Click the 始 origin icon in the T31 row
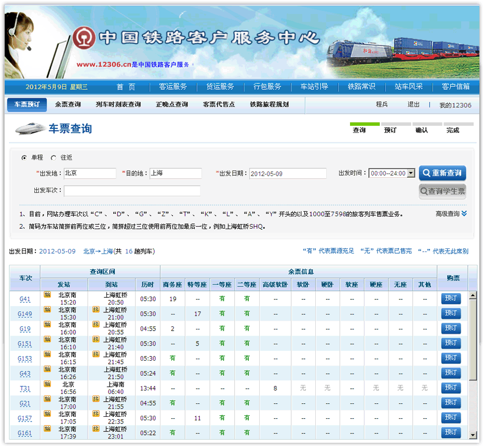This screenshot has height=448, width=483. point(47,384)
